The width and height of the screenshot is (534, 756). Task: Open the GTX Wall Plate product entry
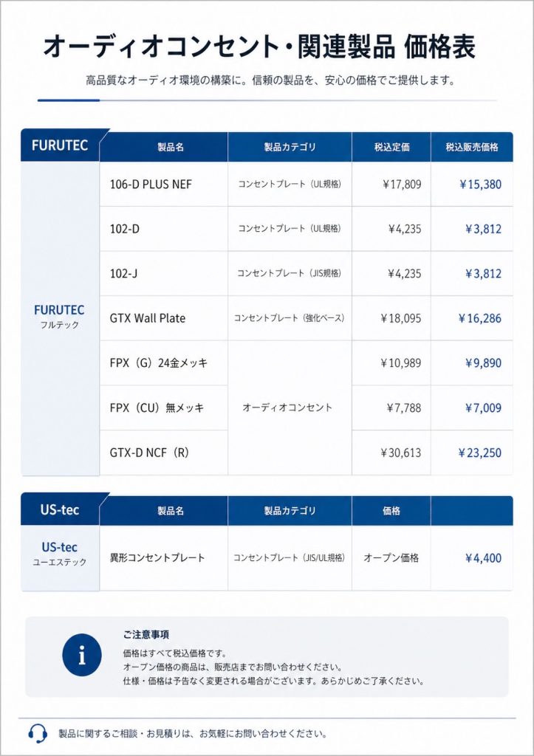[148, 318]
